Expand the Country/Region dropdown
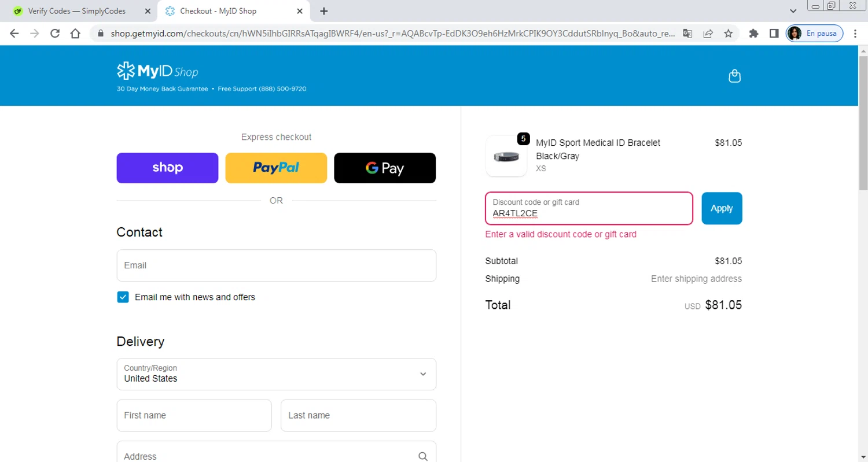This screenshot has width=868, height=462. coord(277,374)
